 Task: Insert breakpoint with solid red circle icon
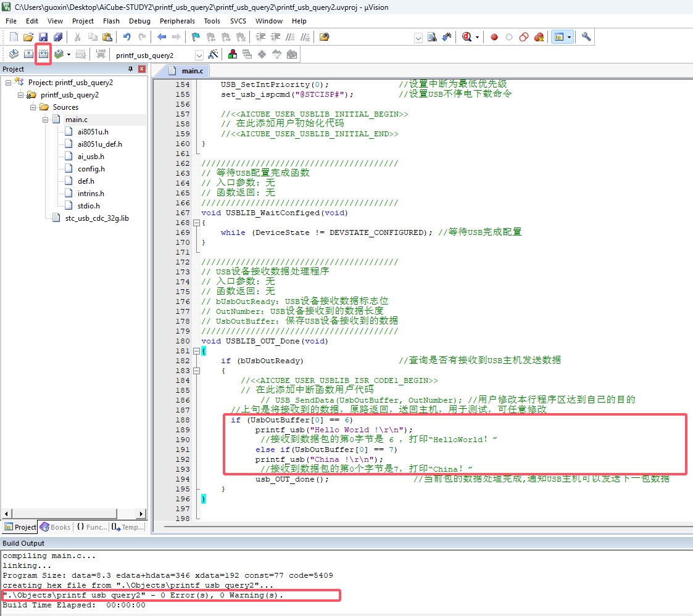494,37
